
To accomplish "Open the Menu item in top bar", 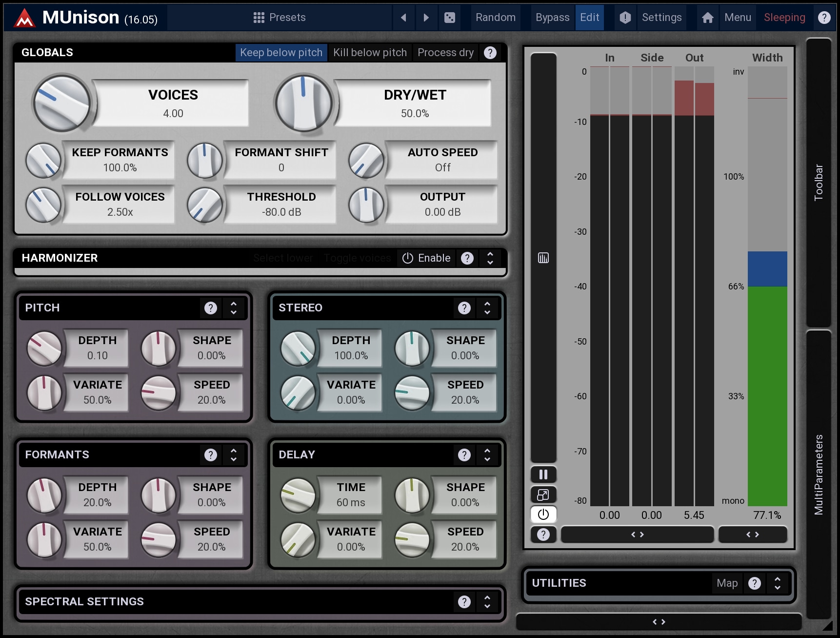I will click(737, 18).
